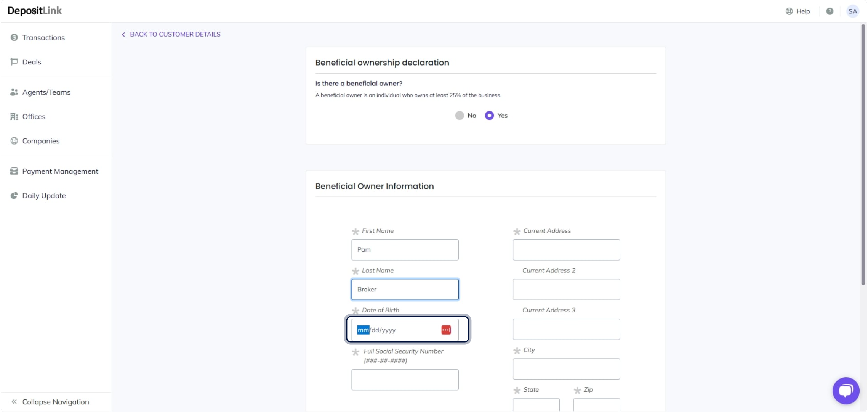Click the Deals flag icon
The image size is (868, 412).
[x=14, y=62]
